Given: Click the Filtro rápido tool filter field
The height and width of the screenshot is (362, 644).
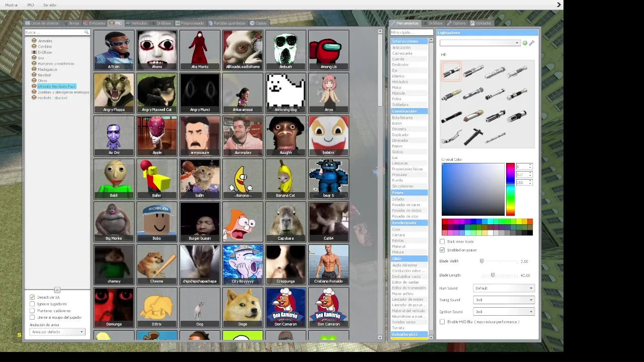Looking at the screenshot, I should pyautogui.click(x=411, y=33).
